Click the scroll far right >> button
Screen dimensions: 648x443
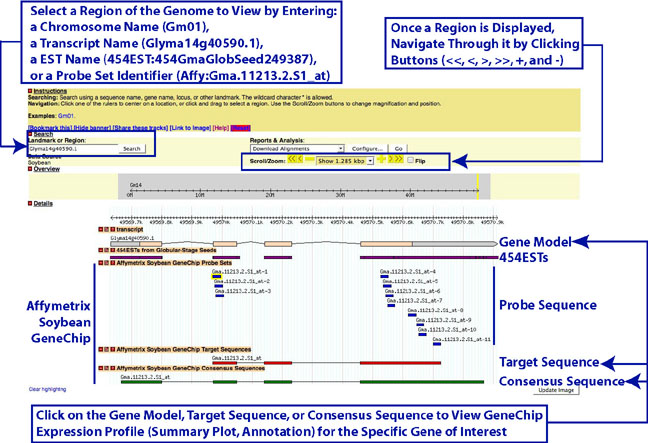pyautogui.click(x=399, y=159)
